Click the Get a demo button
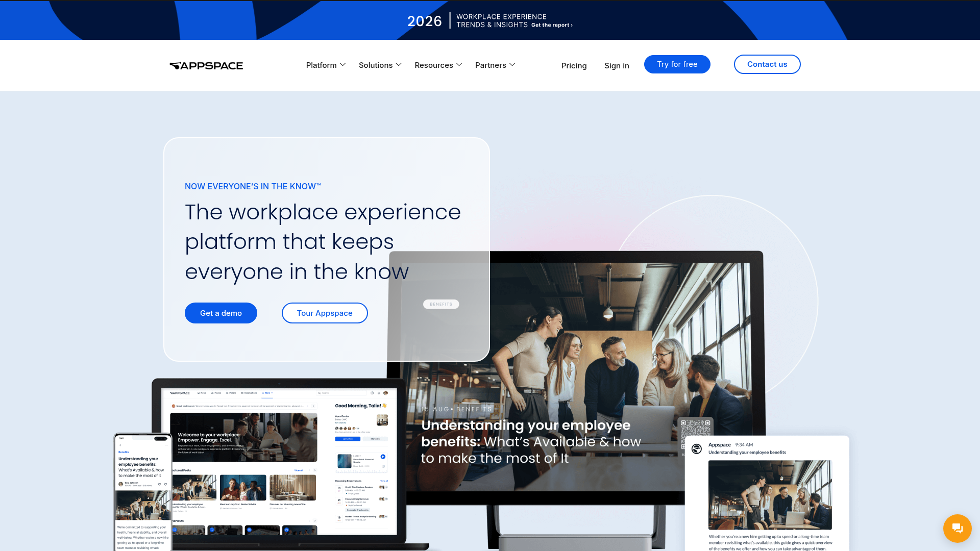The width and height of the screenshot is (980, 551). 220,313
